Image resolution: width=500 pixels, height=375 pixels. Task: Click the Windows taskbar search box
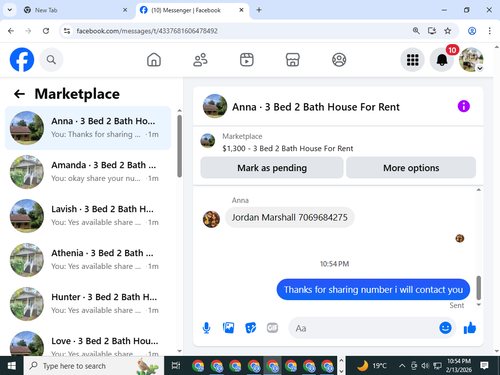pos(93,366)
